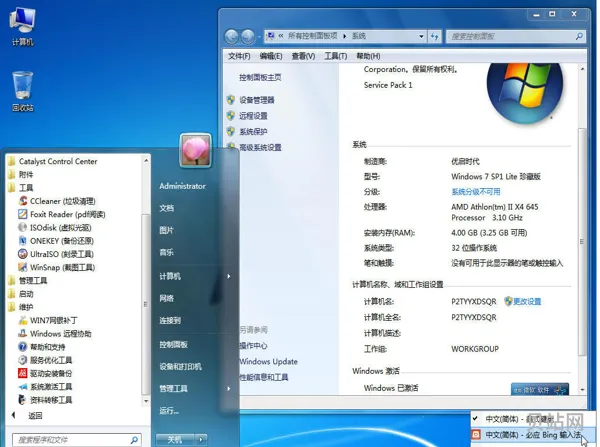600x447 pixels.
Task: Collapse the 工具 folder
Action: click(21, 188)
